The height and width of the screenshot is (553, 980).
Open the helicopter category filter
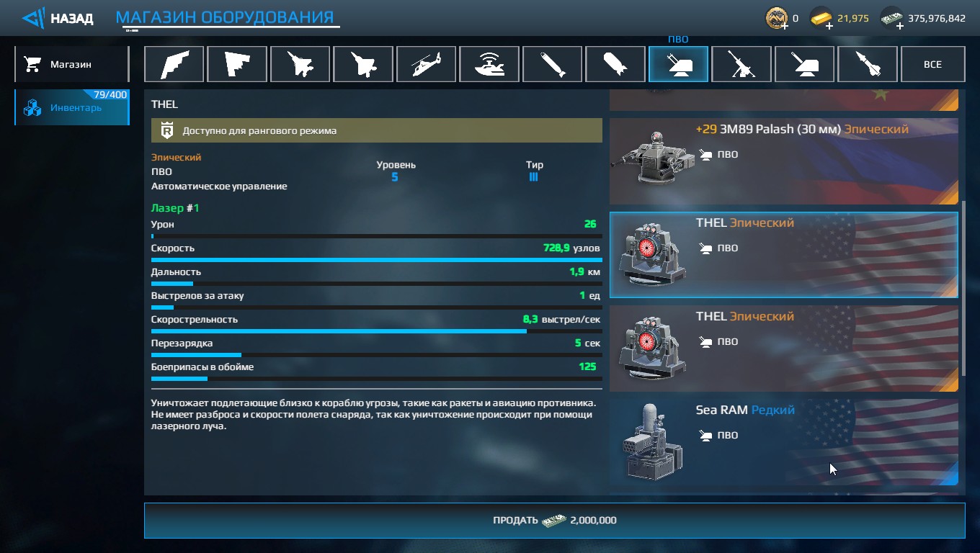pos(426,64)
